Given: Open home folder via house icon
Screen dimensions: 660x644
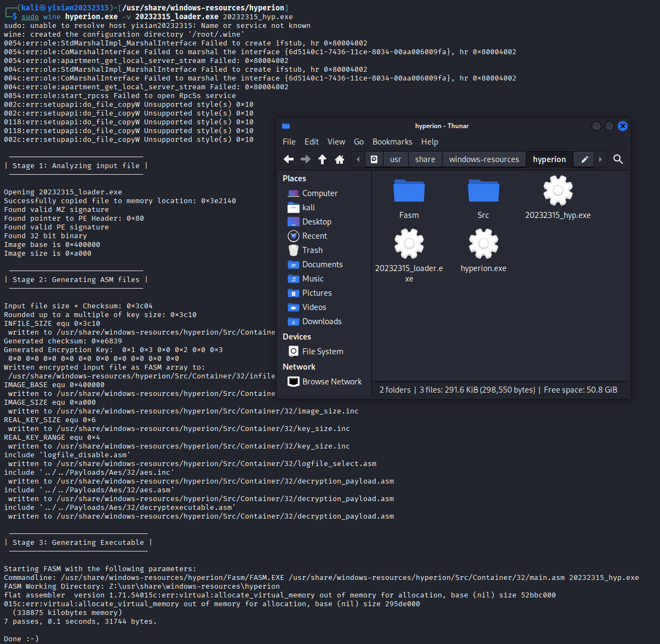Looking at the screenshot, I should pyautogui.click(x=339, y=159).
